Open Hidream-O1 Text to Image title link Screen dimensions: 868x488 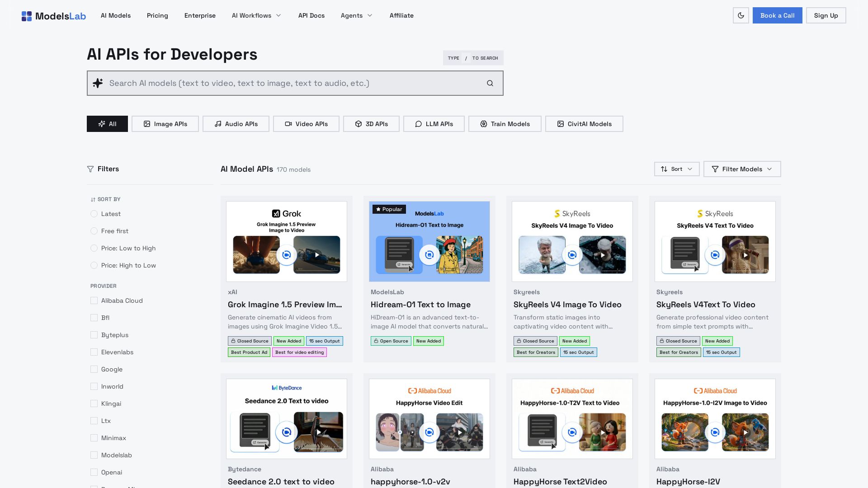click(420, 305)
